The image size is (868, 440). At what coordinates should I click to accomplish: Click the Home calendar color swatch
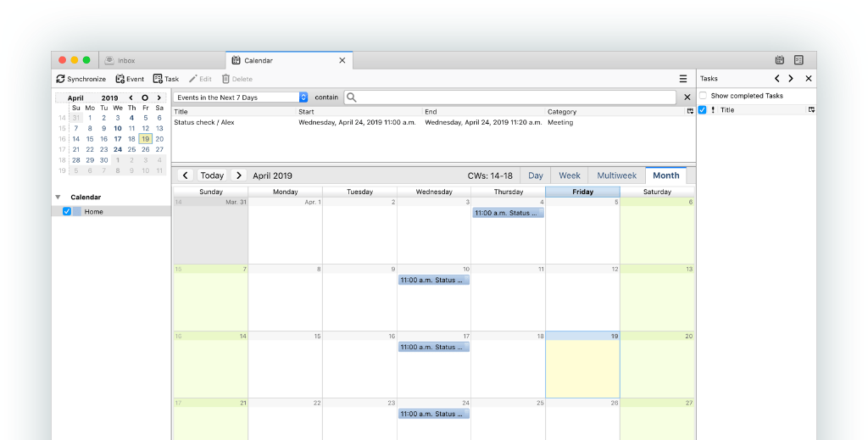(77, 211)
